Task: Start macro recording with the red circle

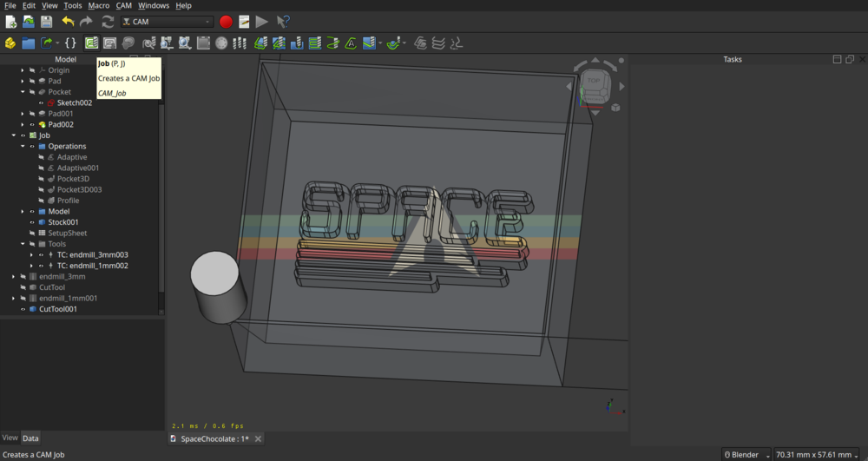Action: (x=226, y=22)
